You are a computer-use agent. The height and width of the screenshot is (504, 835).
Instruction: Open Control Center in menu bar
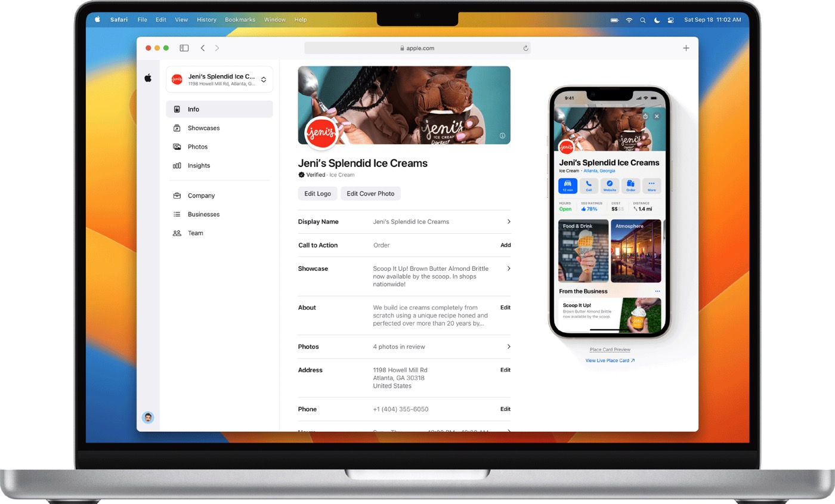(x=670, y=20)
